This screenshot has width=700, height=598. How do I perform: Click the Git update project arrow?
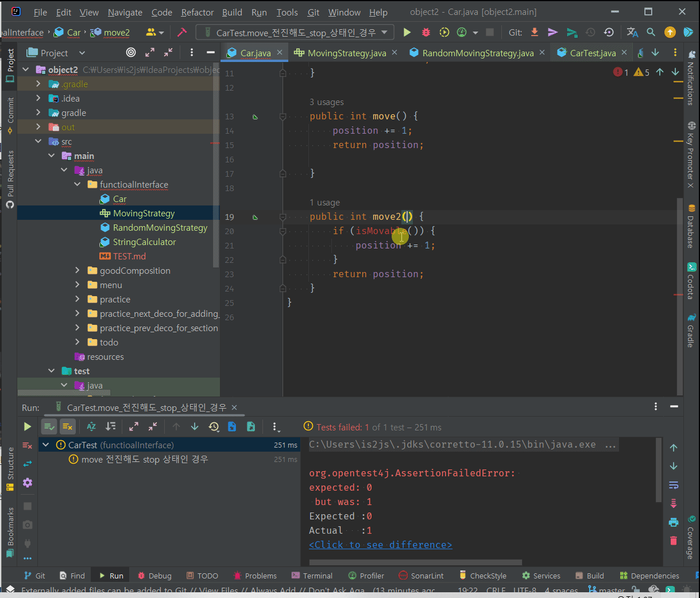click(x=535, y=33)
